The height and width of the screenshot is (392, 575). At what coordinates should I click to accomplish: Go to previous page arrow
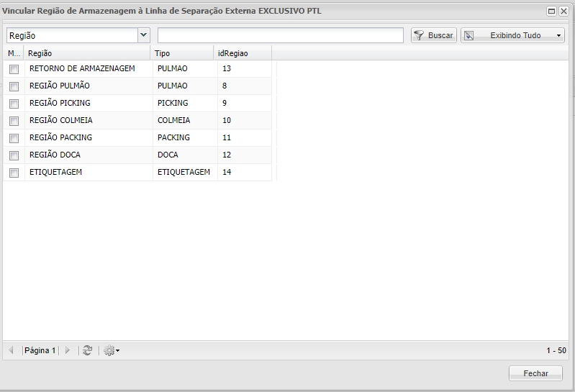11,350
